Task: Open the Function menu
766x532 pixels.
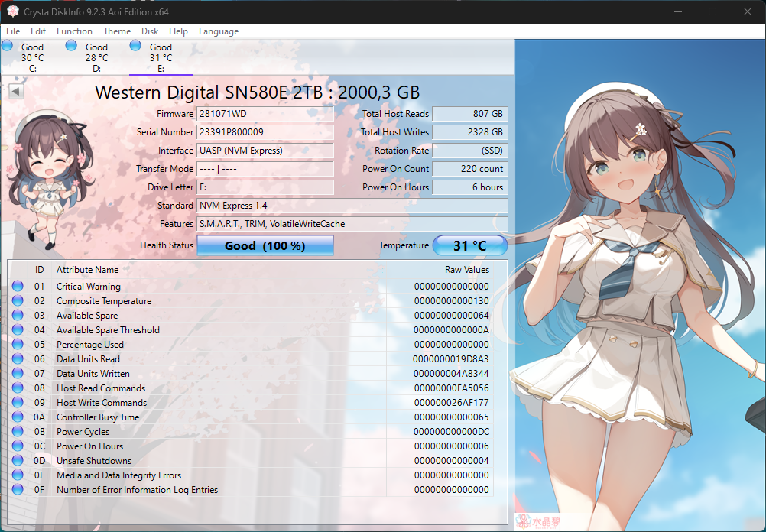Action: coord(74,31)
